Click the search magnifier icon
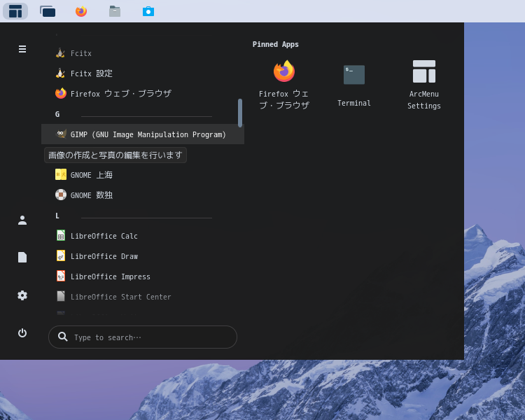Viewport: 525px width, 420px height. [62, 337]
